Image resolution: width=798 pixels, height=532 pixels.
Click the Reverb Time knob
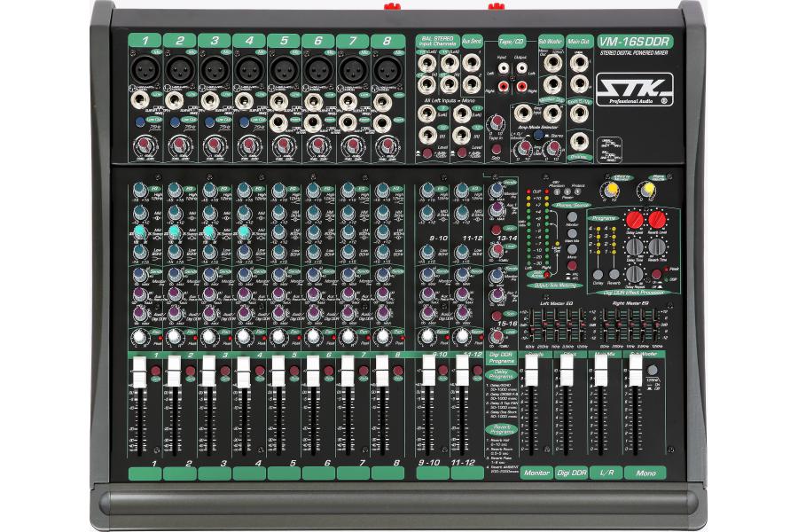click(x=657, y=248)
